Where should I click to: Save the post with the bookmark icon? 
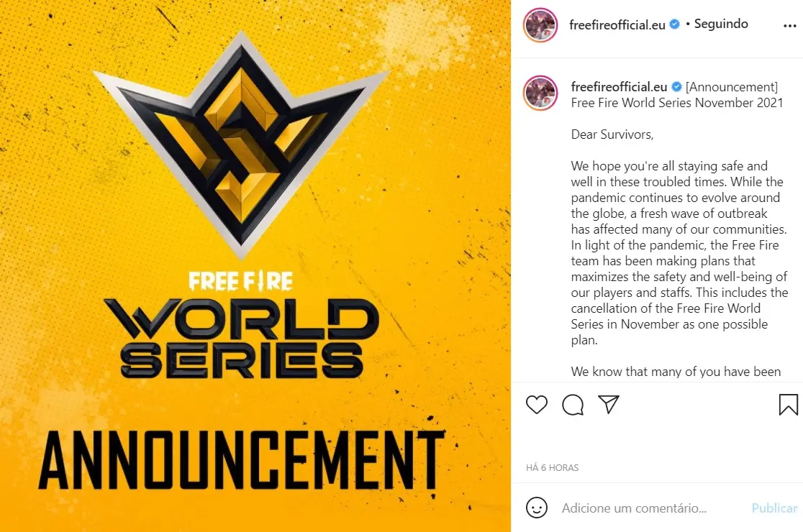[x=787, y=404]
